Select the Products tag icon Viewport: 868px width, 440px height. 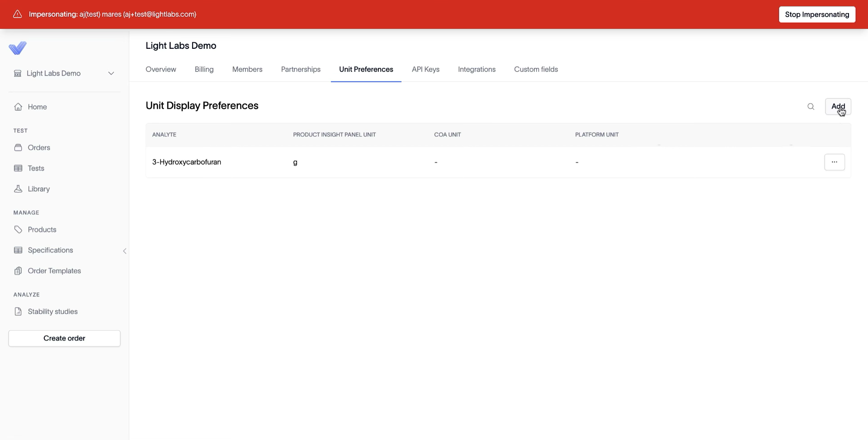point(18,230)
